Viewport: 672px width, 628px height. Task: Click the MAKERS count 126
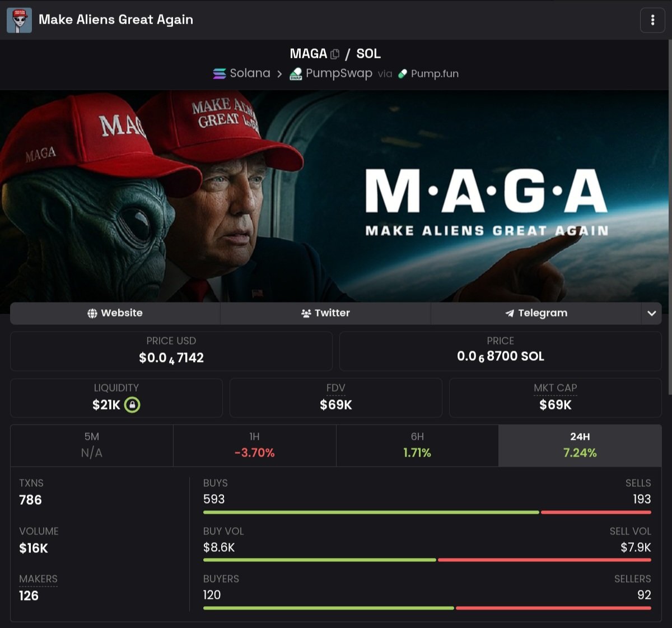coord(29,596)
